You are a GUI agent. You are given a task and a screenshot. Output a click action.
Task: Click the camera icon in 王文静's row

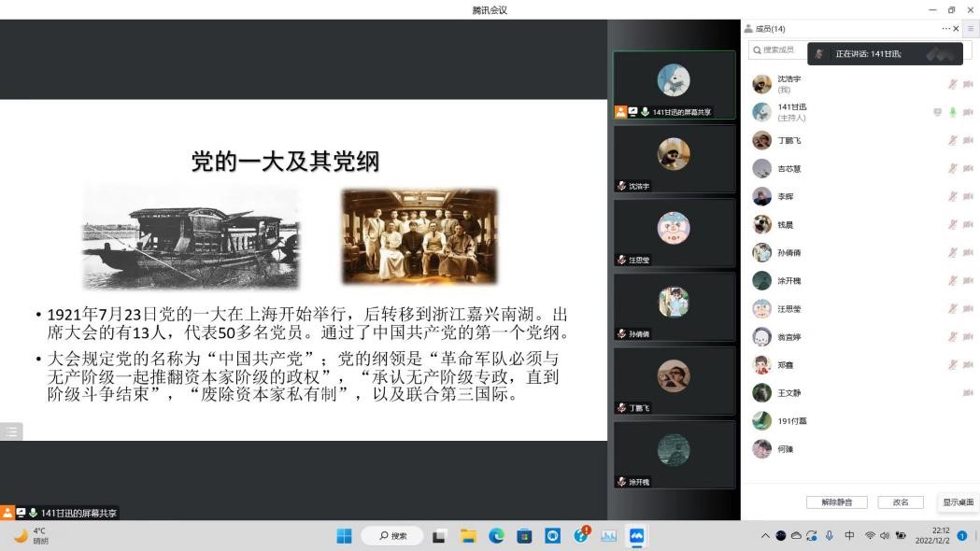click(968, 392)
